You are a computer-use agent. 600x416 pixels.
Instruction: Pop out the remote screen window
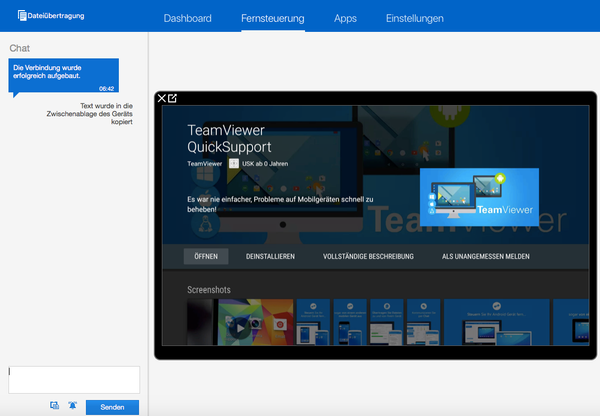click(173, 98)
